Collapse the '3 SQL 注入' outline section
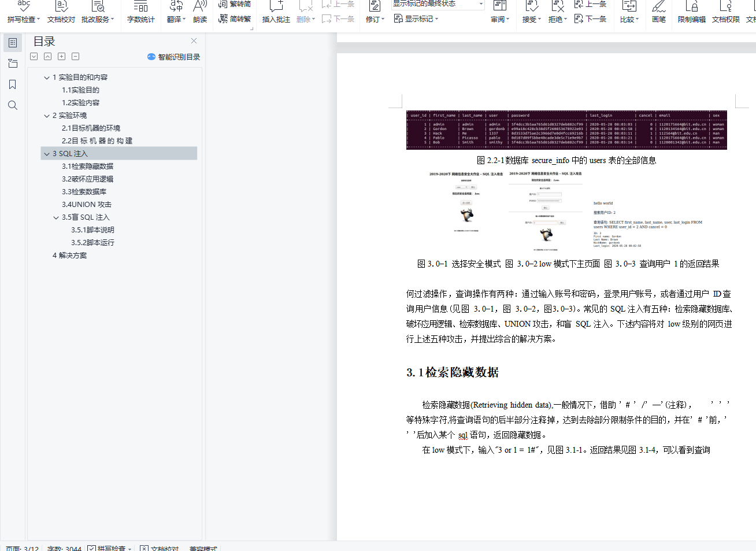 point(47,154)
